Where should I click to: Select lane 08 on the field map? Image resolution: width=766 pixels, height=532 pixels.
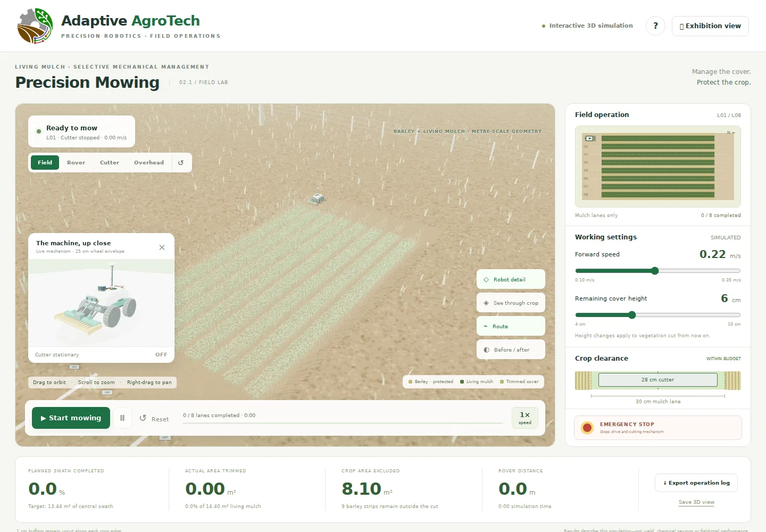click(x=658, y=195)
